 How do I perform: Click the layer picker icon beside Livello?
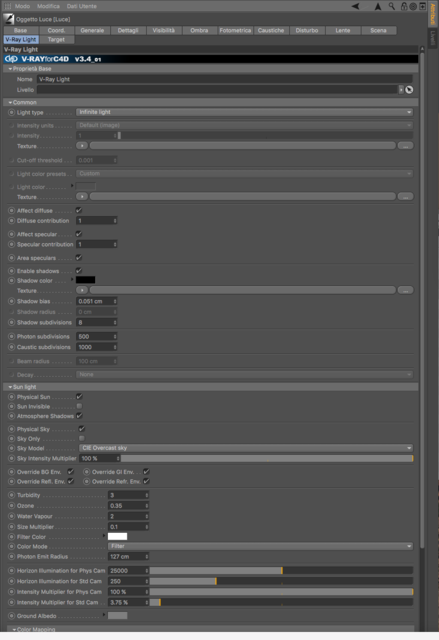coord(409,90)
